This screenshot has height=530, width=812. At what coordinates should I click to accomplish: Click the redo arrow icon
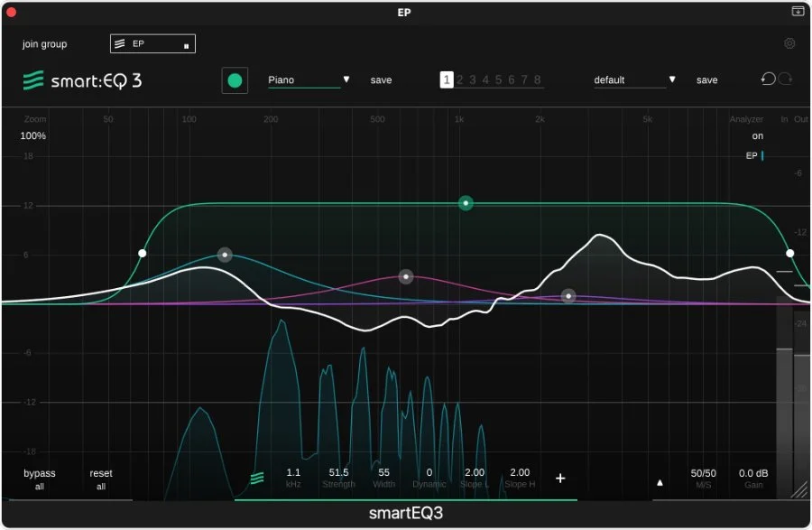pos(784,79)
